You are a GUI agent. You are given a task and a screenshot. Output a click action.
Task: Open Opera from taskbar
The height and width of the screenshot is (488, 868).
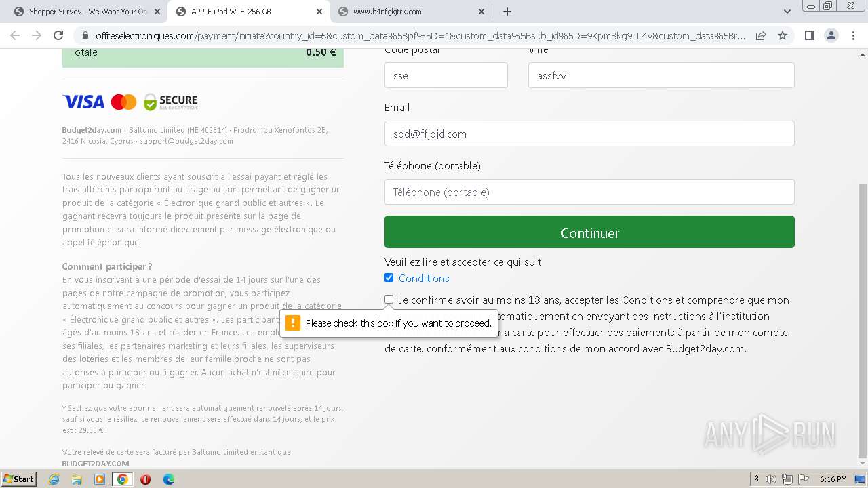point(145,479)
